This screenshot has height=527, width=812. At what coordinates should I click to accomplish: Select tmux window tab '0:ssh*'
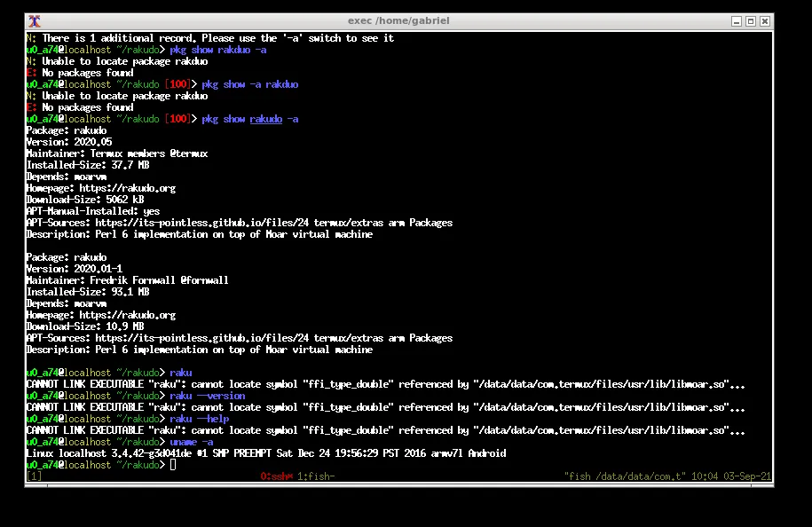point(277,476)
